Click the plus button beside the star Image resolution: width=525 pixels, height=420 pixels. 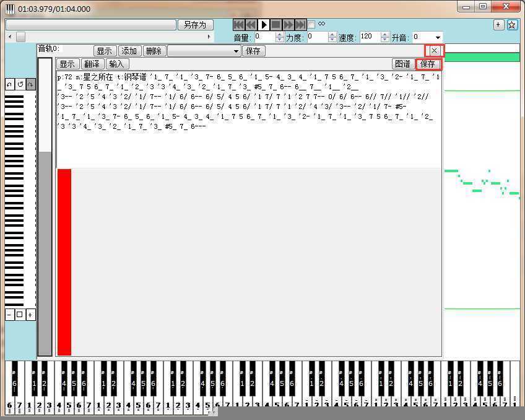tap(498, 24)
